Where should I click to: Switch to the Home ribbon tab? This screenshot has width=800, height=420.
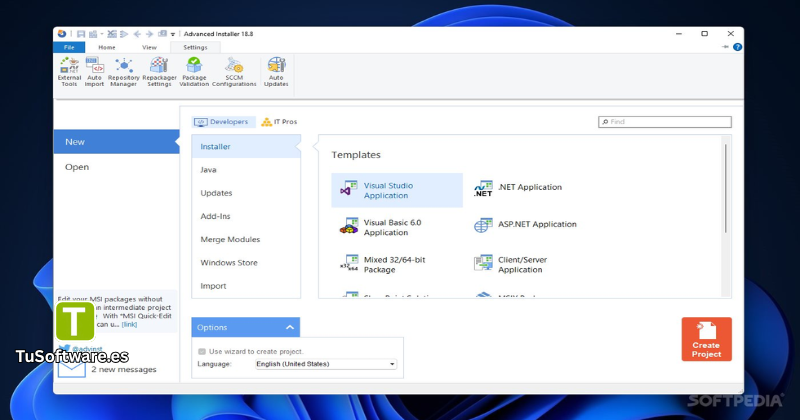pyautogui.click(x=107, y=47)
